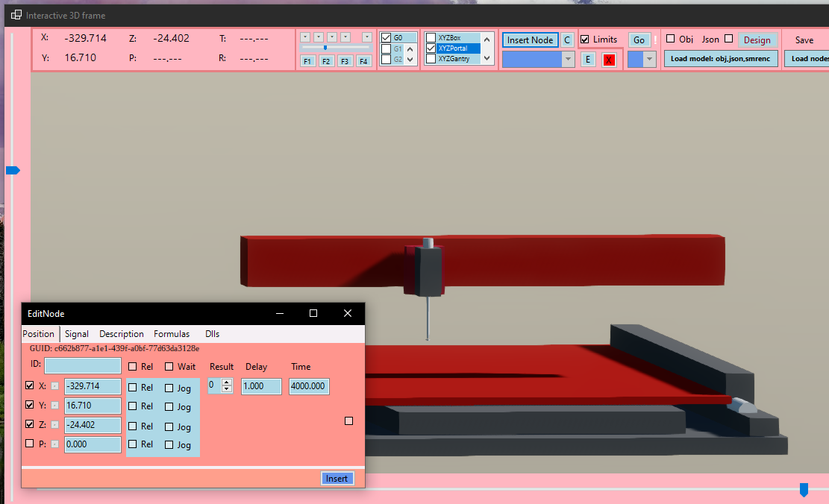Click the F4 button

(363, 61)
